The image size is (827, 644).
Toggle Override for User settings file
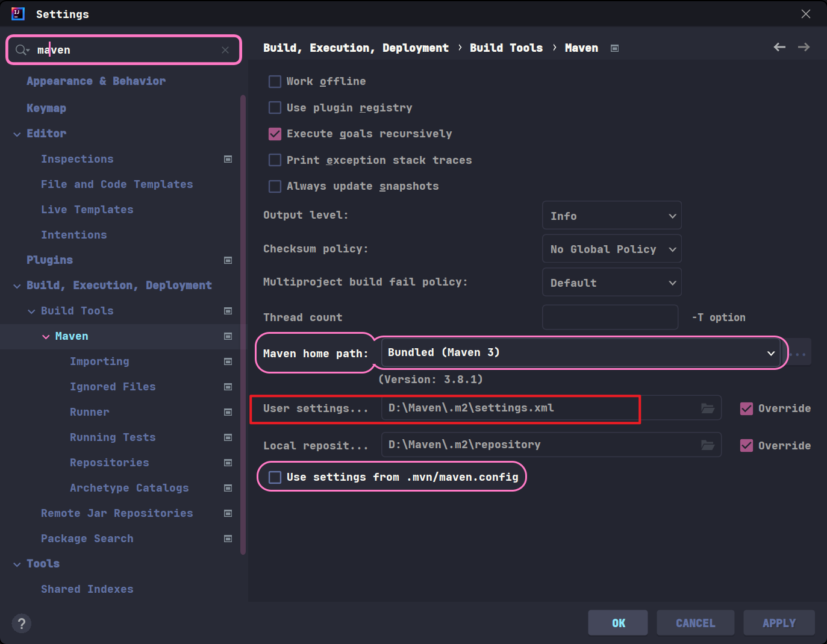[746, 408]
